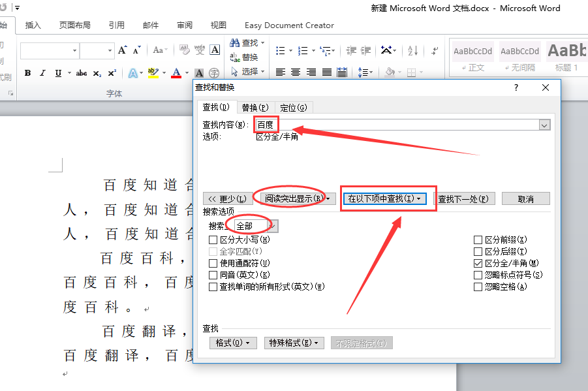The width and height of the screenshot is (588, 391).
Task: Expand the 查找内容 history dropdown
Action: (x=544, y=125)
